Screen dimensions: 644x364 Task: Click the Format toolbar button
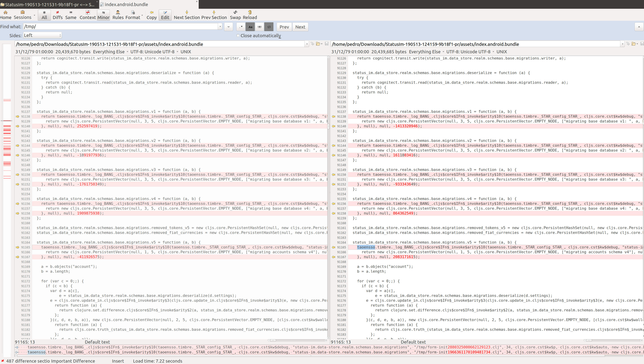tap(133, 15)
